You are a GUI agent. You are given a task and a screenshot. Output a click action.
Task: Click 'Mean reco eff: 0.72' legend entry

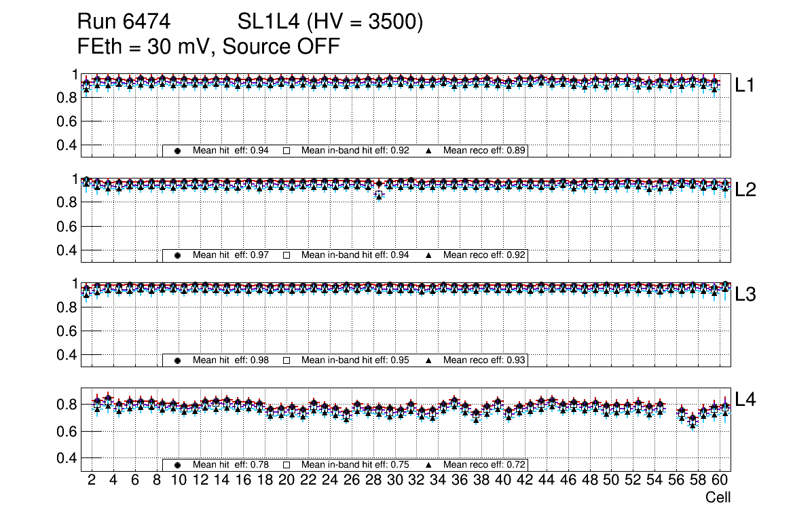point(485,465)
